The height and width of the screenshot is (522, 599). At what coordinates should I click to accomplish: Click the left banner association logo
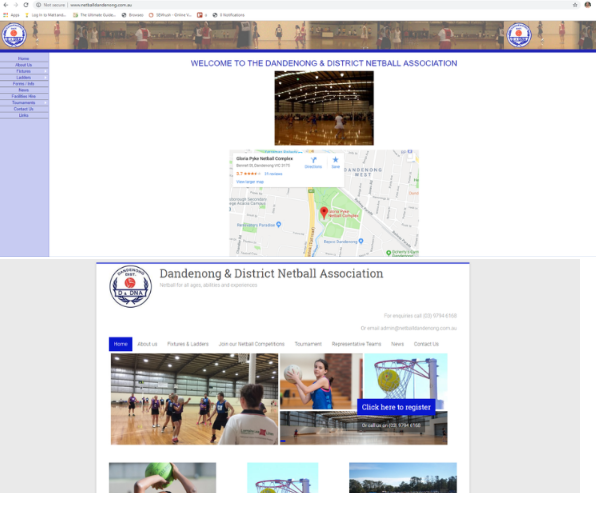tap(14, 35)
